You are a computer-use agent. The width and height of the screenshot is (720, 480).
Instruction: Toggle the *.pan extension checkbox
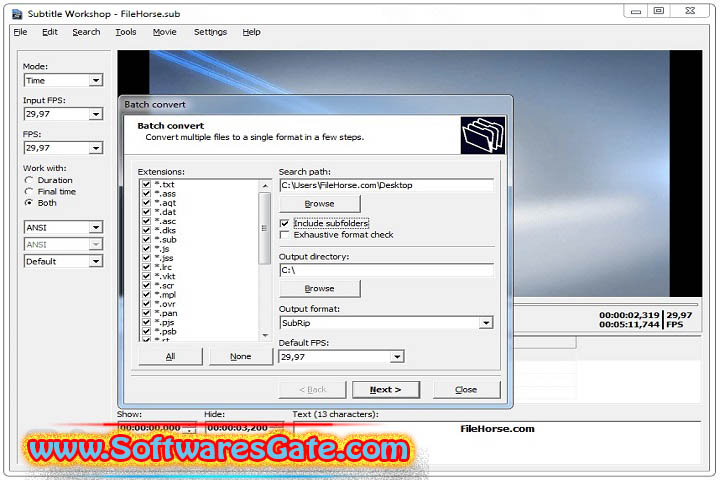click(146, 313)
